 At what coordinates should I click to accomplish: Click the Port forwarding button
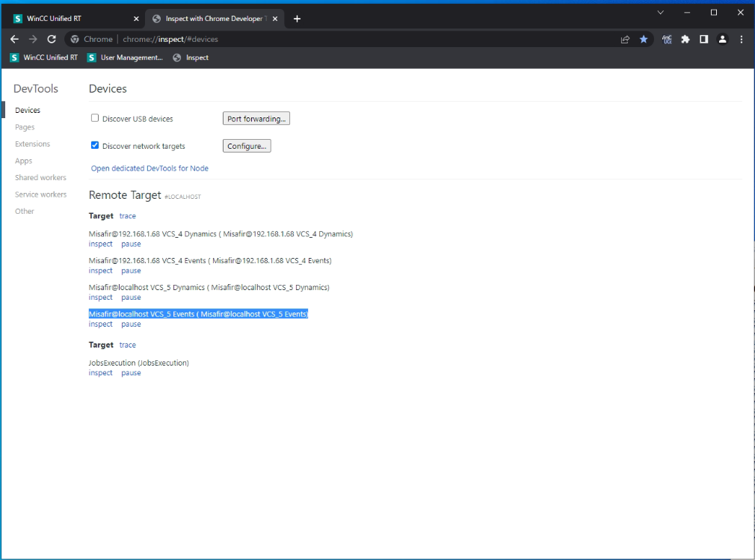[256, 119]
